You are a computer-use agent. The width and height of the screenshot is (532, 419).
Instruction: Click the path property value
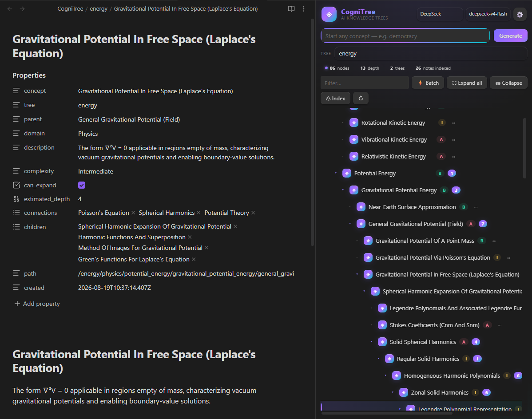186,273
